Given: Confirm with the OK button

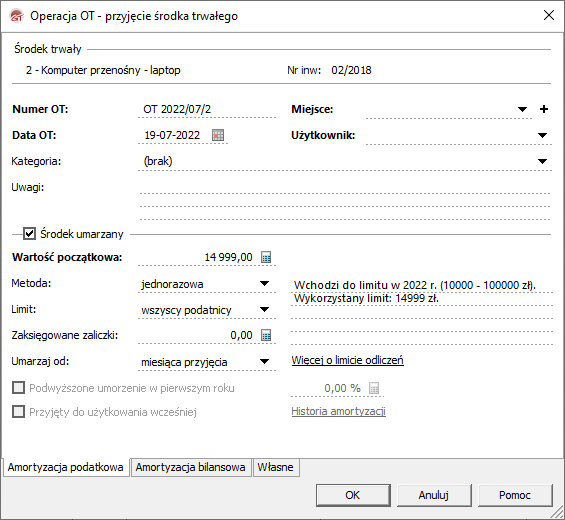Looking at the screenshot, I should 353,495.
